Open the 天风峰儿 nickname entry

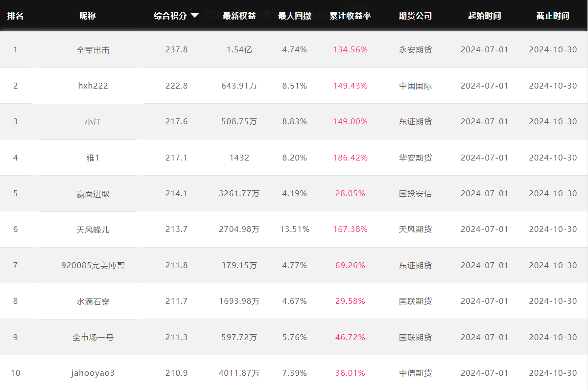(x=93, y=229)
